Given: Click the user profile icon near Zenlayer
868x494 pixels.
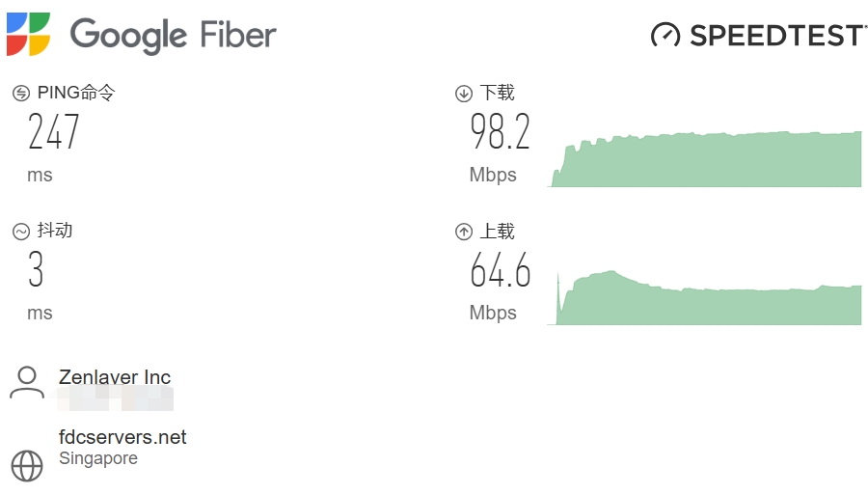Looking at the screenshot, I should tap(27, 382).
